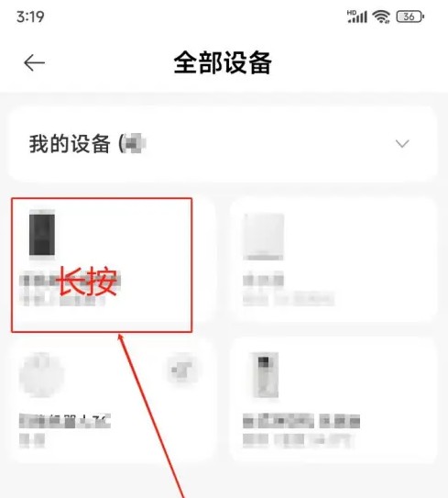Tap the 3:19 clock in status bar
This screenshot has width=448, height=498.
coord(30,17)
